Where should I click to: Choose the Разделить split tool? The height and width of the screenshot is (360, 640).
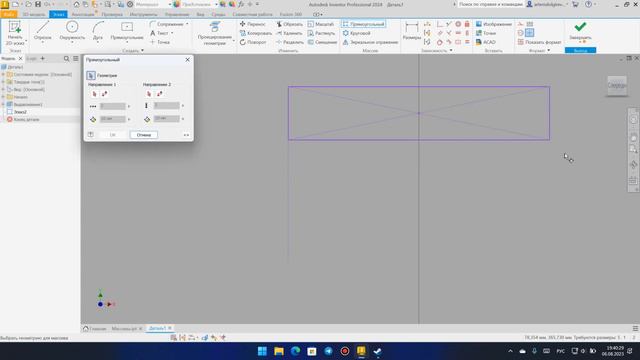click(290, 42)
